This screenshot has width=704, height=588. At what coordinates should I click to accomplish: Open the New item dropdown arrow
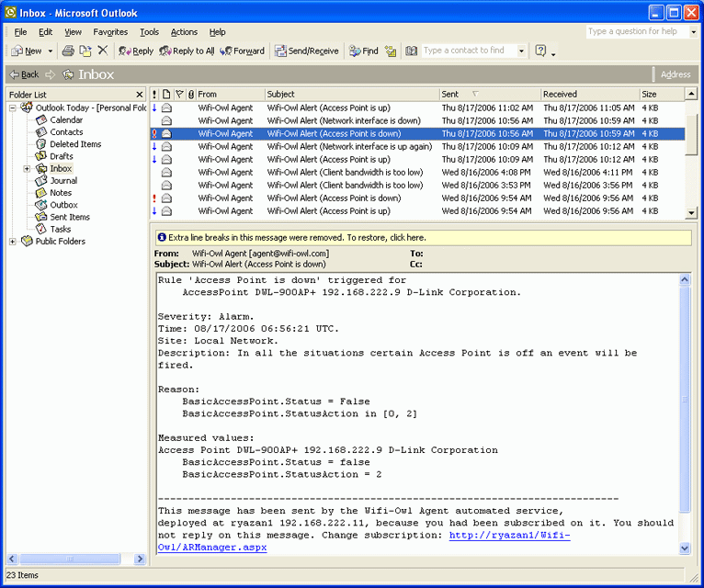(x=51, y=51)
